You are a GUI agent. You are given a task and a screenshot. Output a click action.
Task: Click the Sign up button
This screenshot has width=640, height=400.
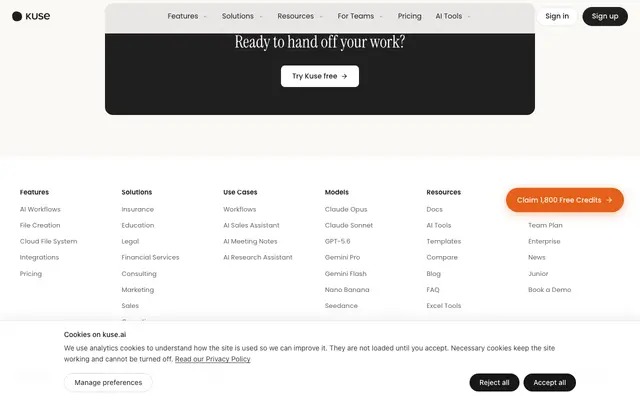click(605, 16)
